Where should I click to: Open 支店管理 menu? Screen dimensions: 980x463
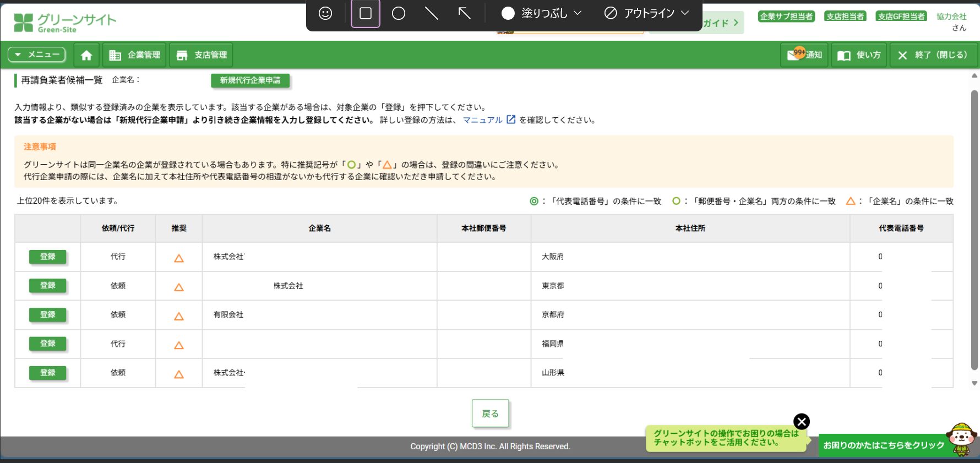[202, 55]
